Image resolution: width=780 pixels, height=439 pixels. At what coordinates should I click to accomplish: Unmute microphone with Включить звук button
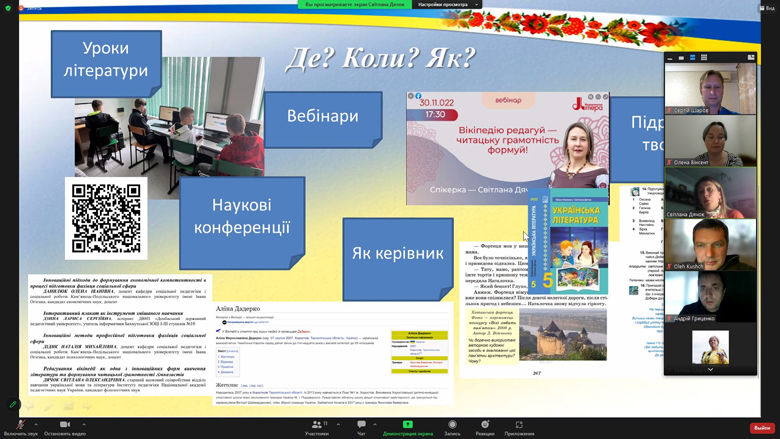tap(19, 426)
